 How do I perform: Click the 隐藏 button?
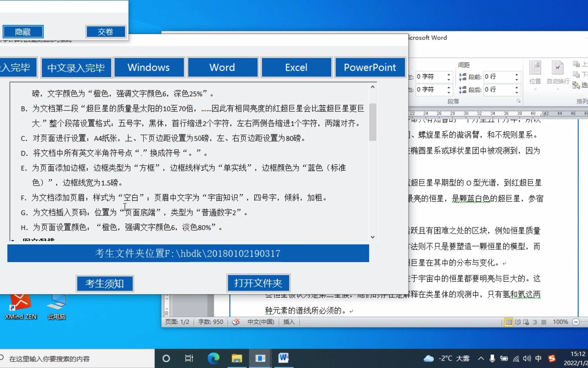click(x=23, y=32)
